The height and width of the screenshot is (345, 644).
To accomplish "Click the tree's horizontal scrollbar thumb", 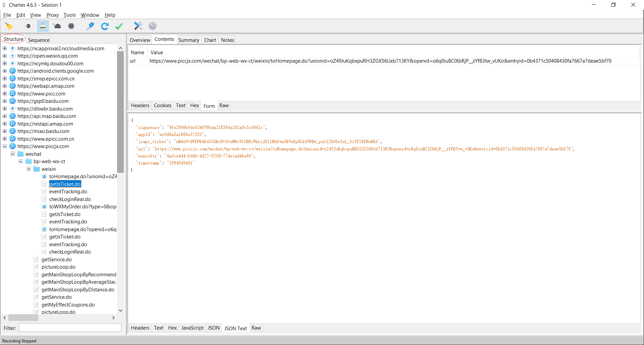I will click(23, 318).
